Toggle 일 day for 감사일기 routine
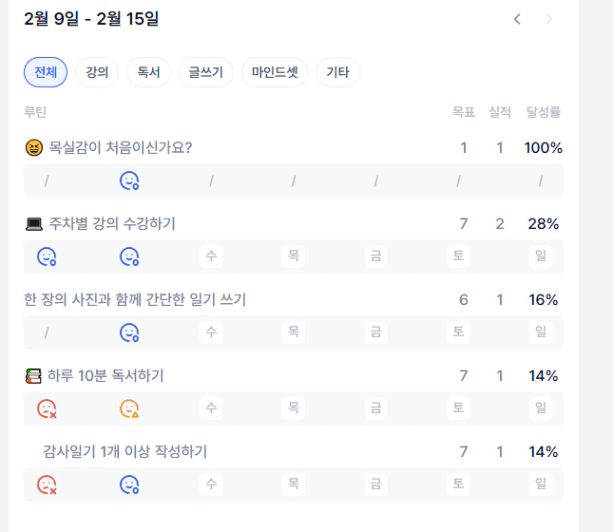613x532 pixels. tap(541, 484)
